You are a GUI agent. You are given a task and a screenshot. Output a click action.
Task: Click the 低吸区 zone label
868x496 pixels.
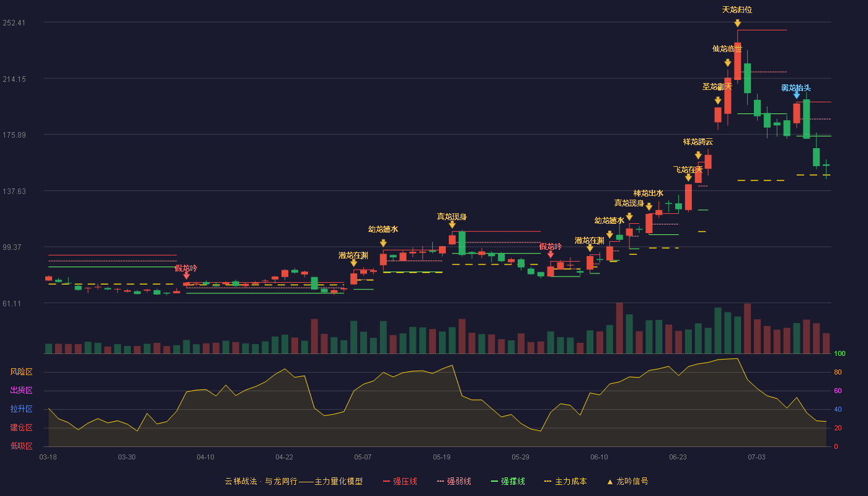22,446
